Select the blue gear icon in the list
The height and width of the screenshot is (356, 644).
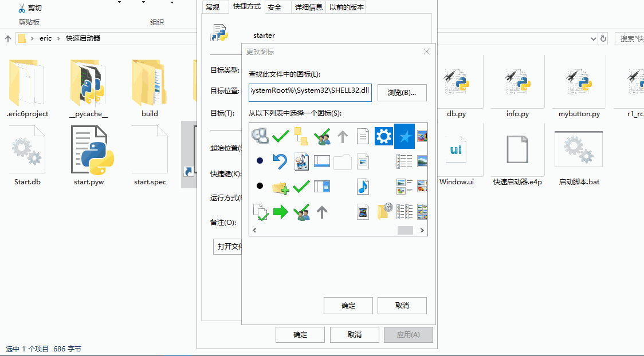[383, 136]
